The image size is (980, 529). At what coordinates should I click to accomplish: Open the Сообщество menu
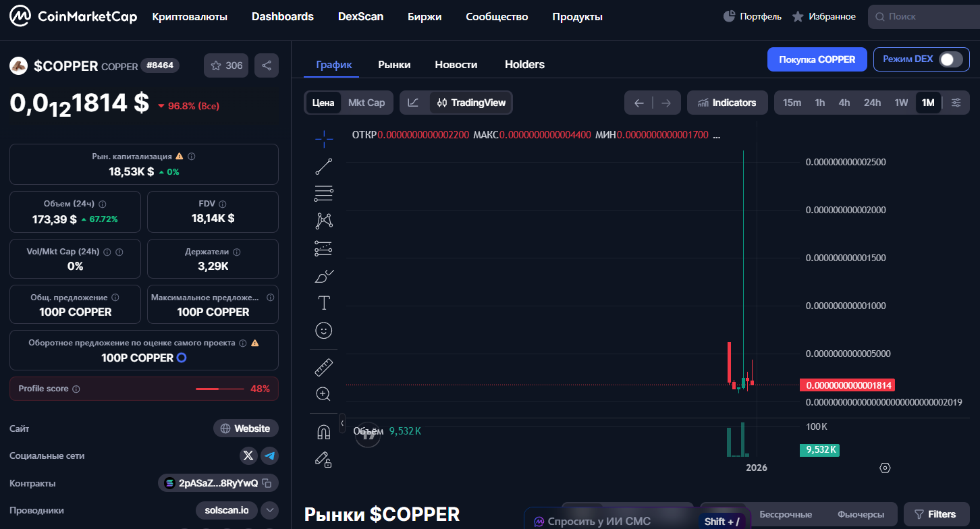point(497,17)
